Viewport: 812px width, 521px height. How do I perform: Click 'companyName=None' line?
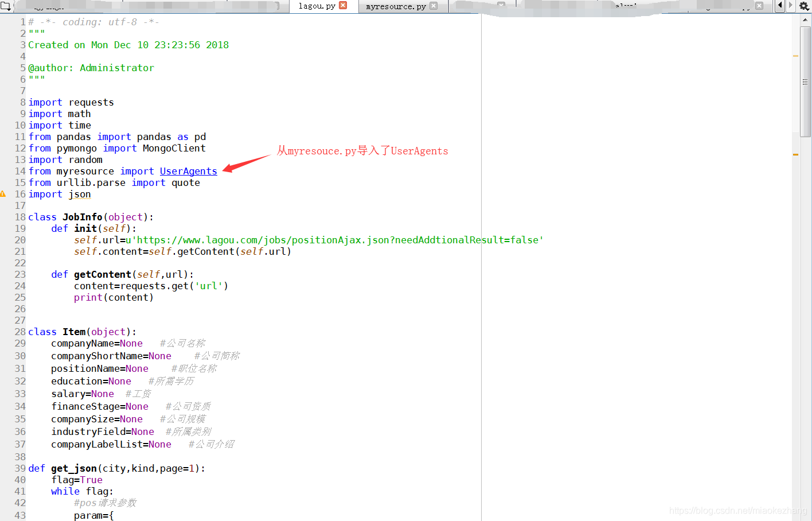tap(97, 343)
